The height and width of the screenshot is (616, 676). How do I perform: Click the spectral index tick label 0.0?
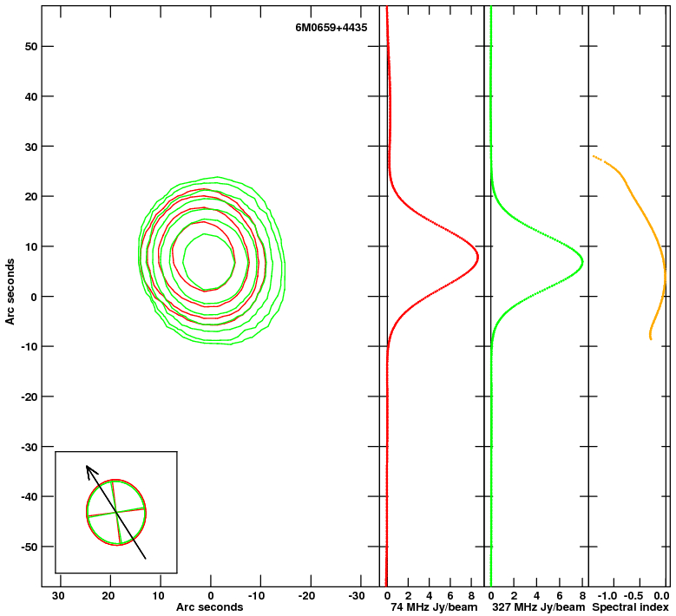click(661, 596)
